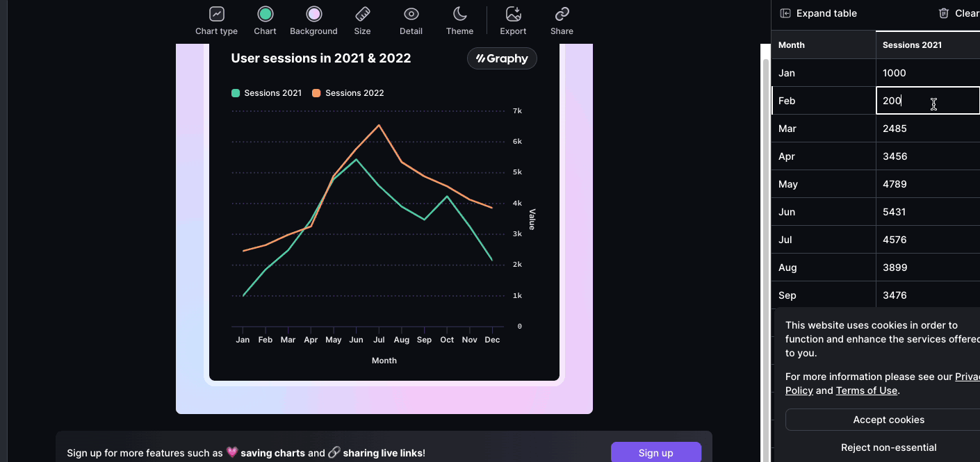Select the Month column header
The width and height of the screenshot is (980, 462).
(x=824, y=44)
